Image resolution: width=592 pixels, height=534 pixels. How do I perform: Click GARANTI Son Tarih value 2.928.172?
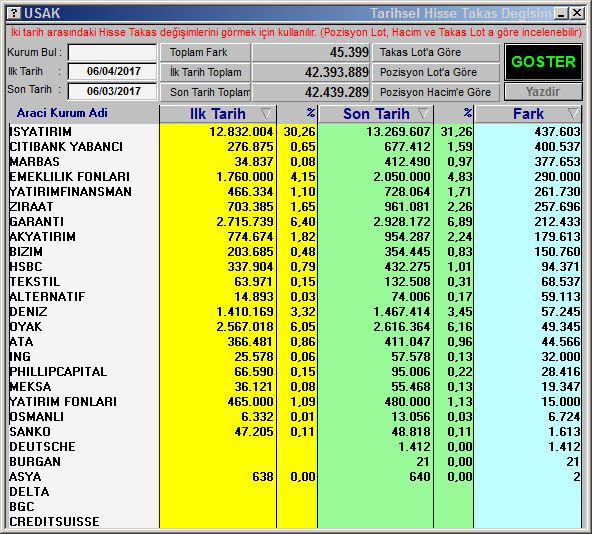[x=402, y=222]
